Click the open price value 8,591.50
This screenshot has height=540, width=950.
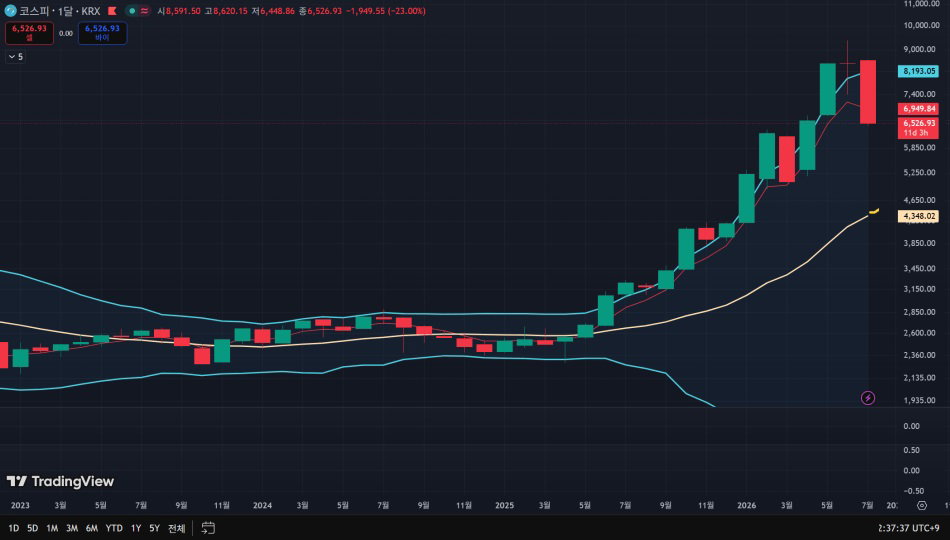tap(183, 11)
